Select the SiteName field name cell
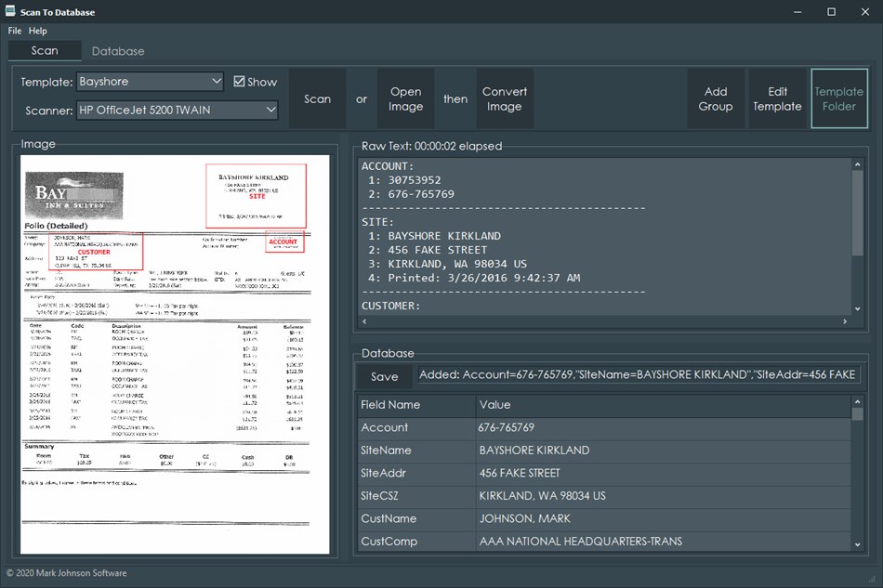The height and width of the screenshot is (588, 883). pyautogui.click(x=416, y=451)
